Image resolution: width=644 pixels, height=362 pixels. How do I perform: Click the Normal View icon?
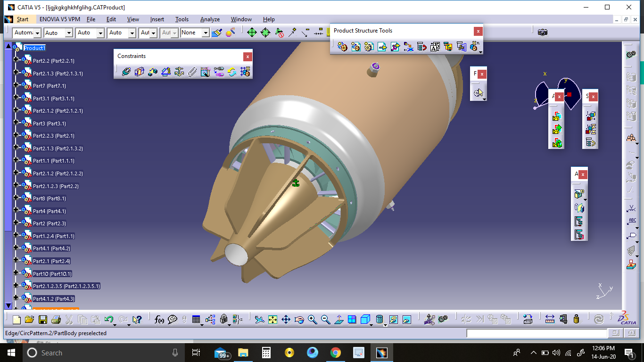(339, 320)
